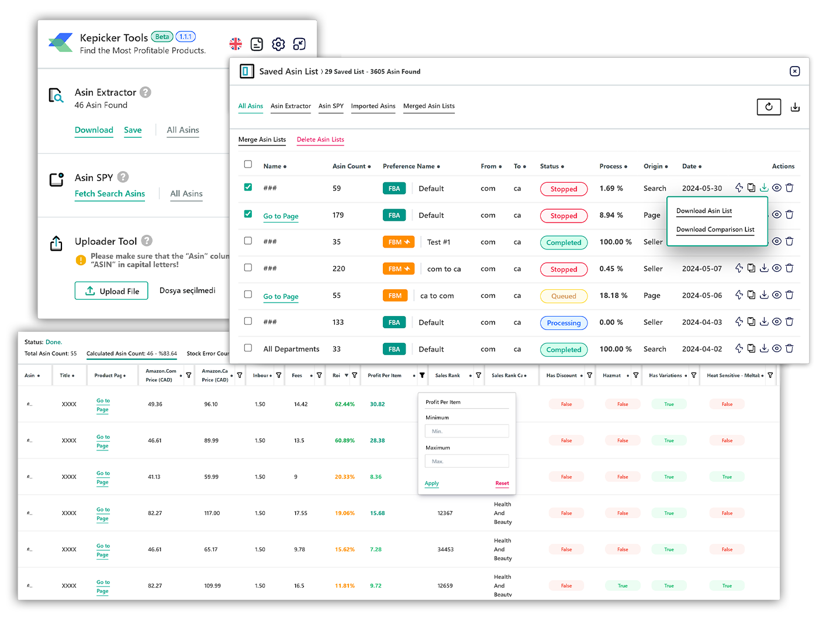The image size is (840, 618).
Task: Uncheck the 59-asin row checkbox
Action: [248, 187]
